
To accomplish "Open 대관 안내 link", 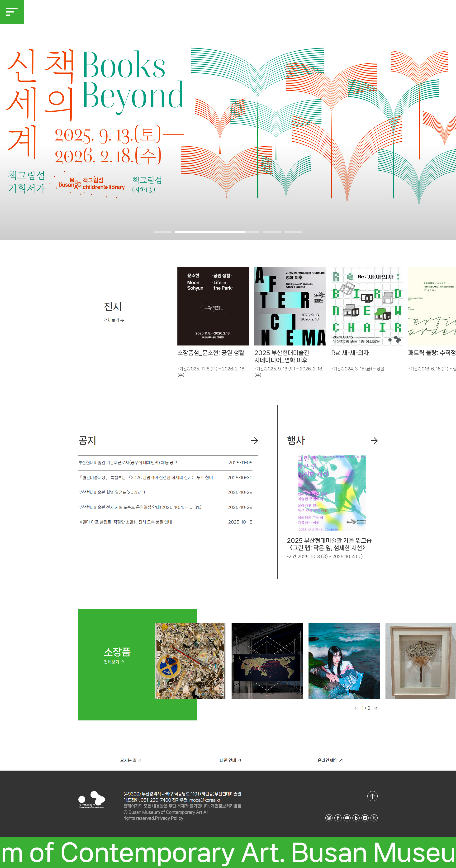I will coord(230,760).
